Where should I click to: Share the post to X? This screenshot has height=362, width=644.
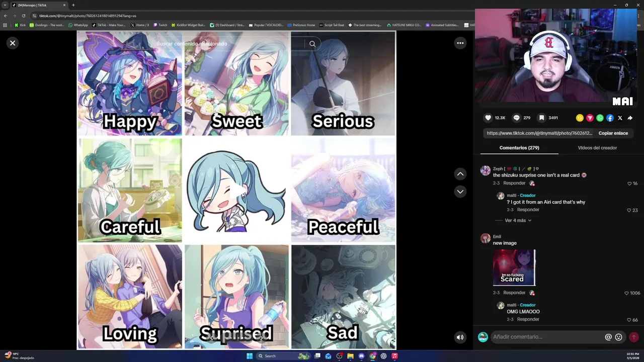620,118
